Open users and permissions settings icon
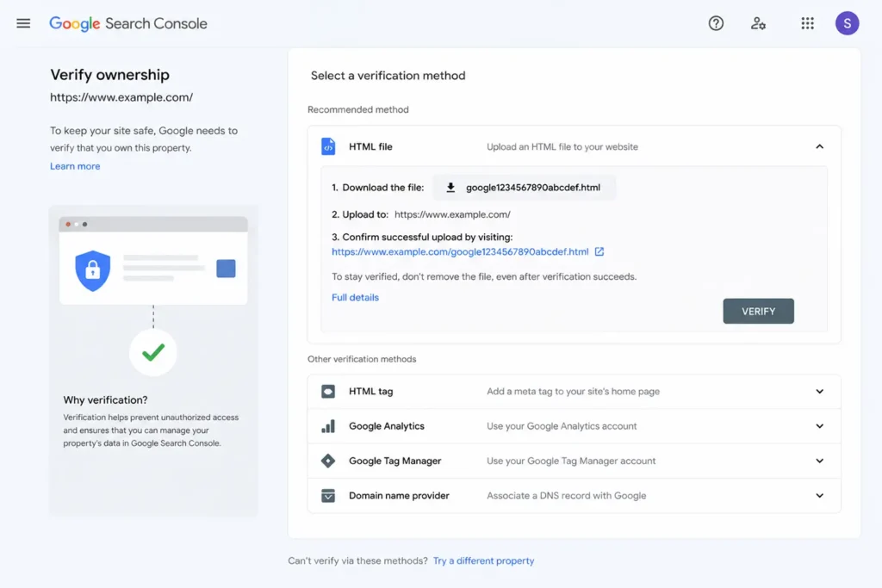 coord(758,23)
